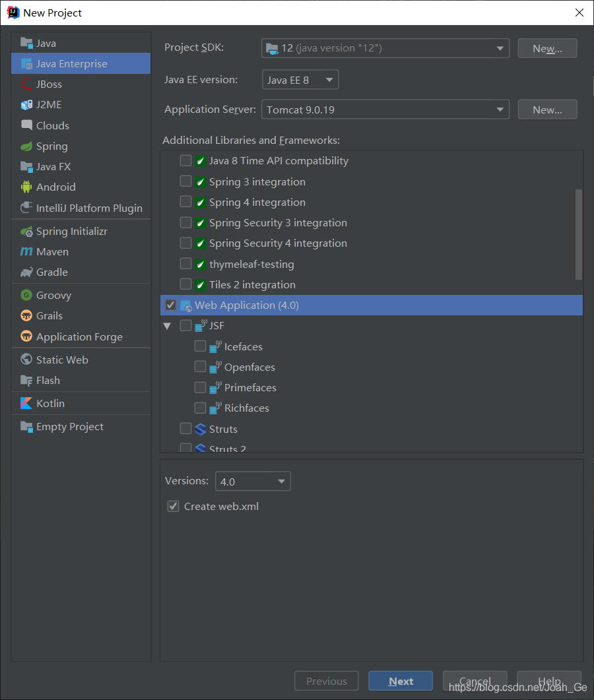Select the Java FX folder icon

(26, 166)
